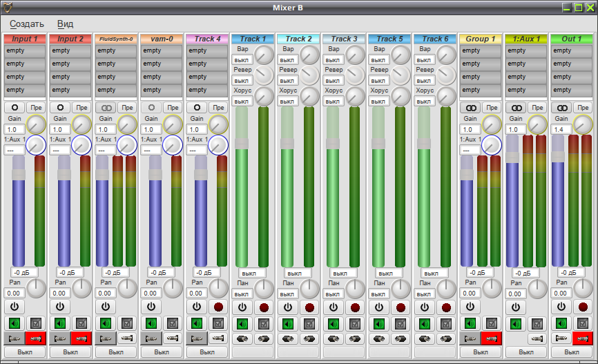Click the Pan knob on Group 1
598x364 pixels.
click(492, 289)
